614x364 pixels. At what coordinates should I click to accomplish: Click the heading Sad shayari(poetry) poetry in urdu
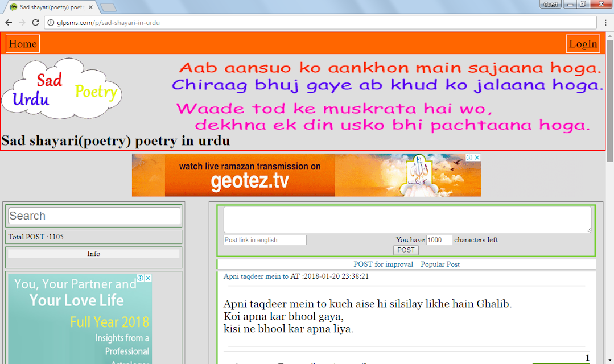click(x=116, y=141)
